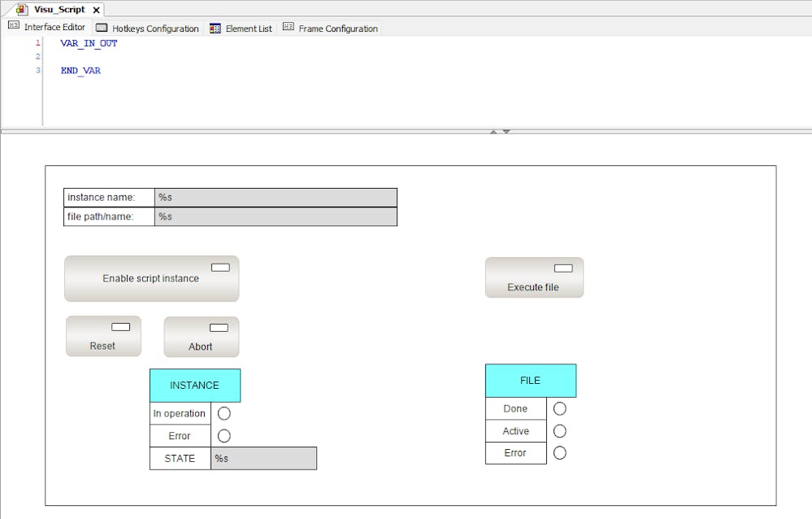Click the INSTANCE 'Error' label cell
812x519 pixels.
pyautogui.click(x=180, y=436)
